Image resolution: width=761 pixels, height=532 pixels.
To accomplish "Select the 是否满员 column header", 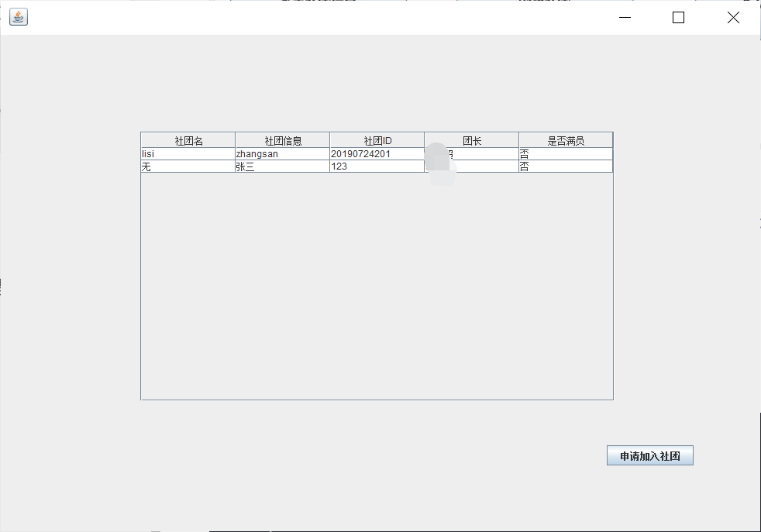I will click(566, 140).
